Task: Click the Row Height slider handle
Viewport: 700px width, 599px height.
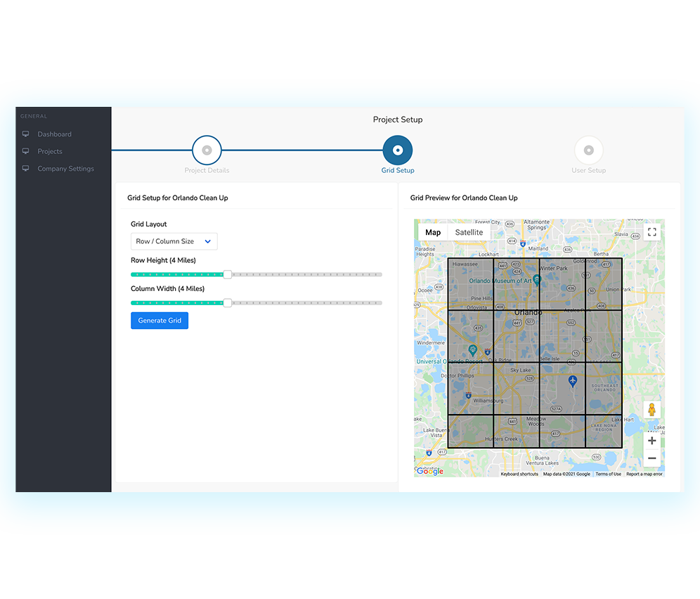Action: pos(227,274)
